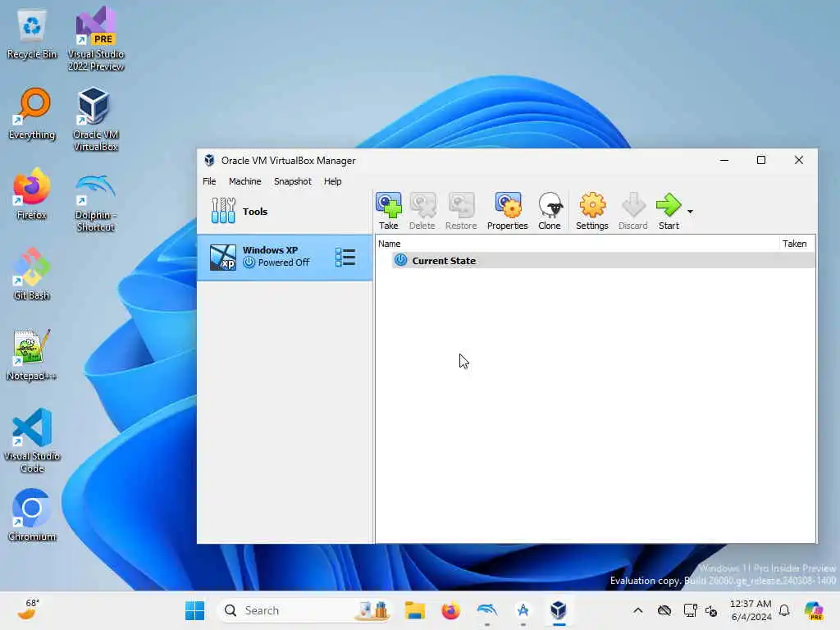Start the Windows XP virtual machine
This screenshot has width=840, height=630.
(x=669, y=211)
